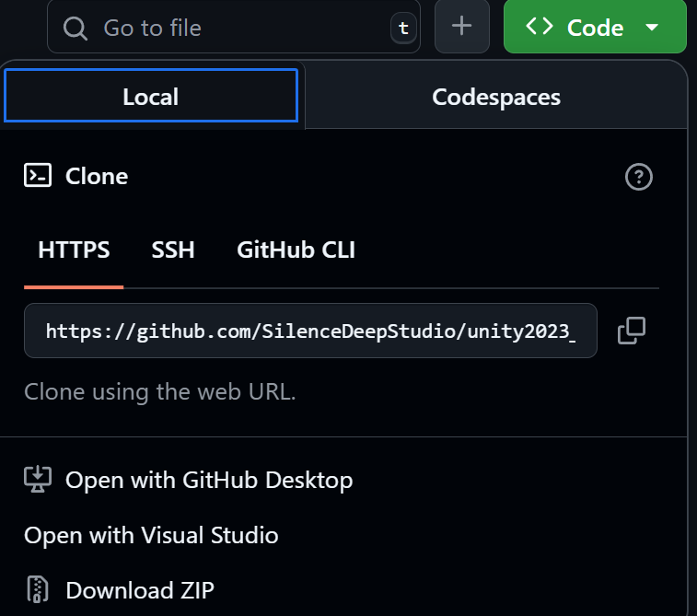Click the 'Clone using the web URL.' text

point(160,392)
